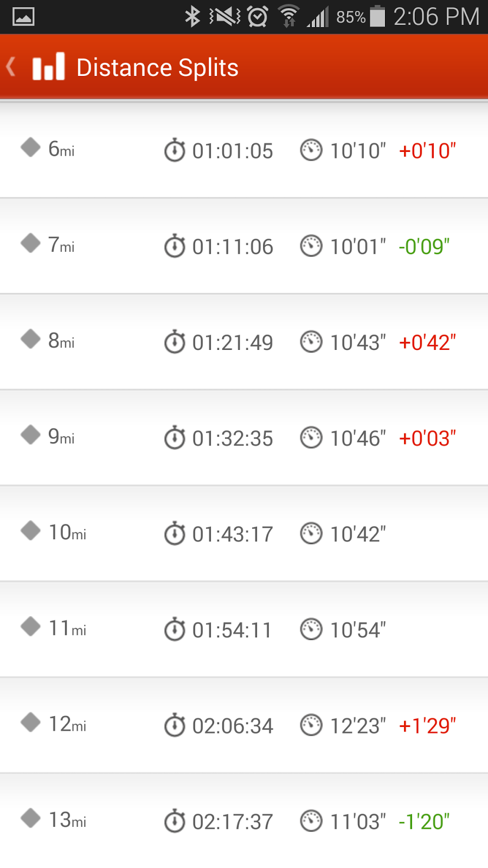Tap the back arrow in header
The width and height of the screenshot is (488, 868).
point(11,67)
